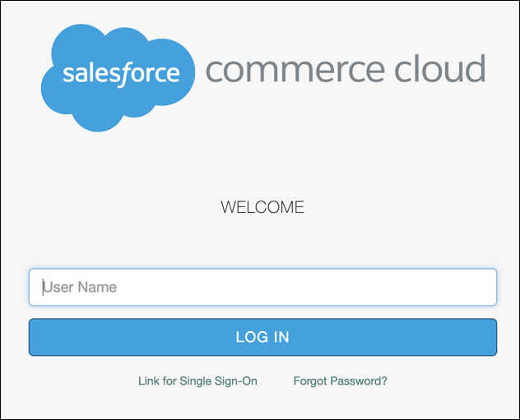
Task: Click the blue LOG IN button
Action: pyautogui.click(x=262, y=337)
